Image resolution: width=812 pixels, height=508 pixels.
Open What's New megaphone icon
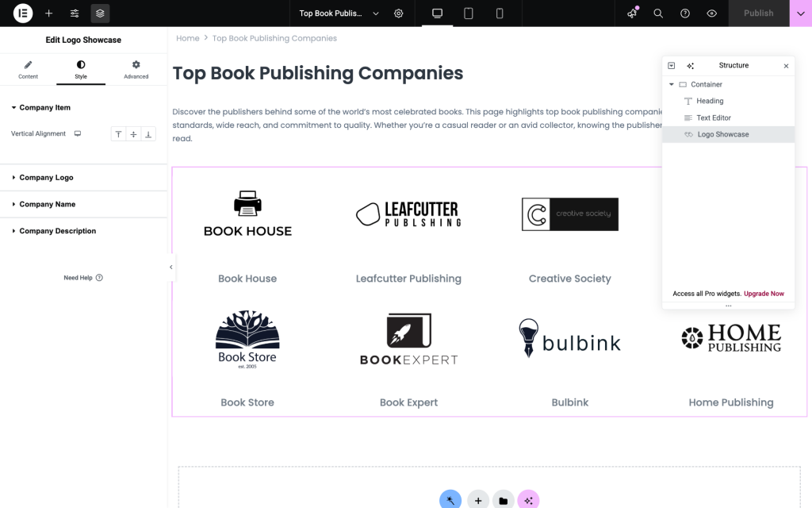tap(632, 13)
